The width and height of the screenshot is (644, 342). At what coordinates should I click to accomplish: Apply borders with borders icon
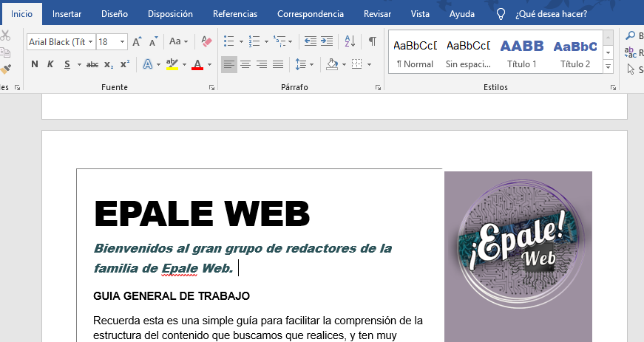click(x=357, y=64)
